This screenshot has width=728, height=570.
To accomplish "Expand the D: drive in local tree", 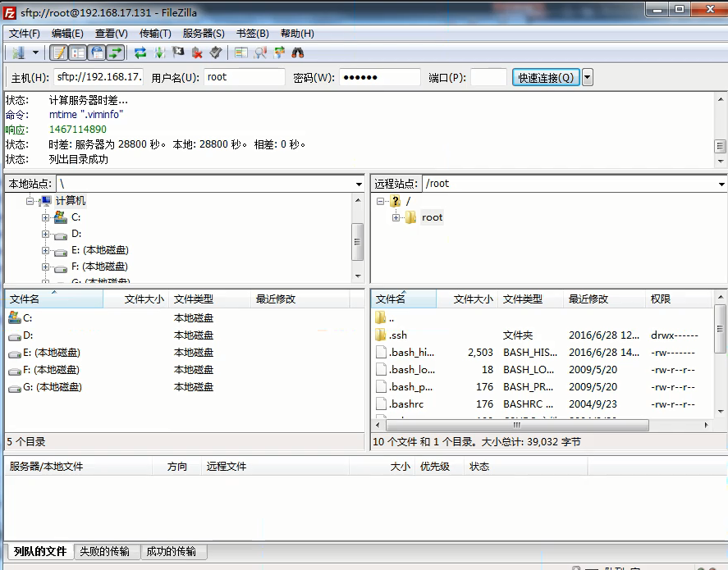I will (x=45, y=234).
